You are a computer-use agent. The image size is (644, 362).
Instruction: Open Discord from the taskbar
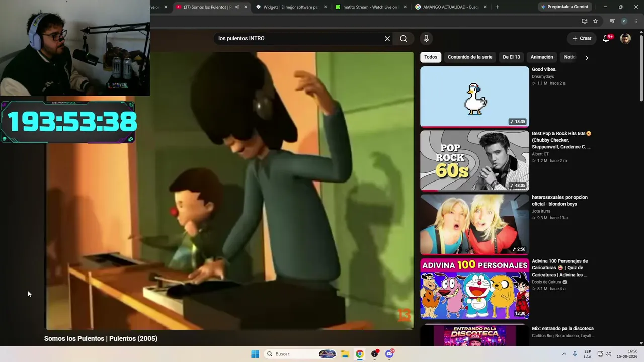(389, 354)
